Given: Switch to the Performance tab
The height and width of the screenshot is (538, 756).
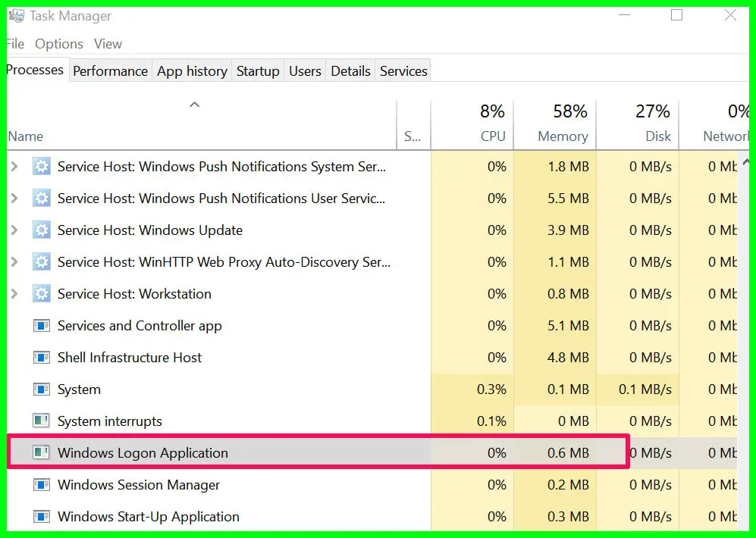Looking at the screenshot, I should pyautogui.click(x=111, y=70).
